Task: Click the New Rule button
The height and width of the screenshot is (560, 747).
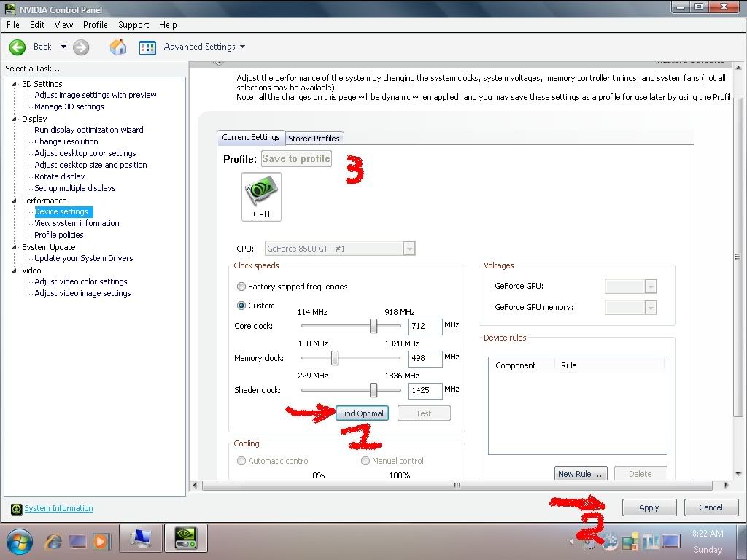Action: coord(580,474)
